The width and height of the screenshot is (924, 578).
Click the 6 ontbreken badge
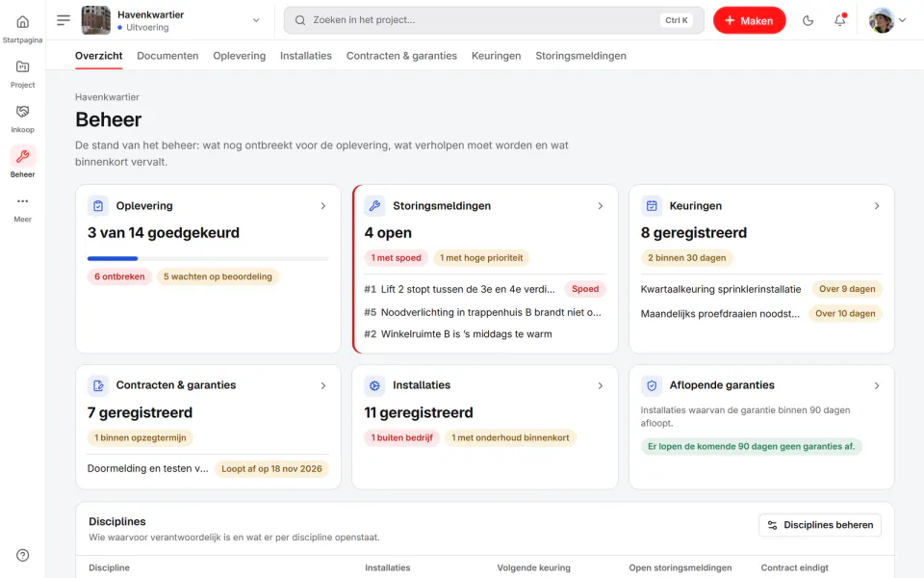coord(119,276)
